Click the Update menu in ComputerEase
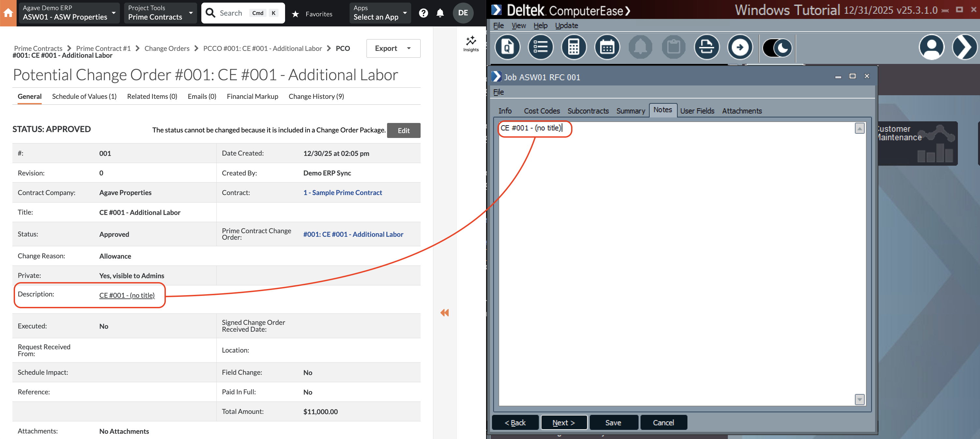Viewport: 980px width, 439px height. click(x=566, y=25)
